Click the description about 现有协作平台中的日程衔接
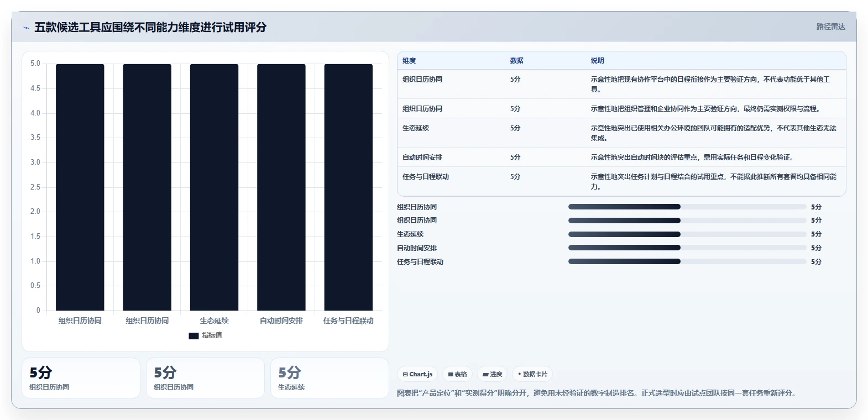 [710, 85]
